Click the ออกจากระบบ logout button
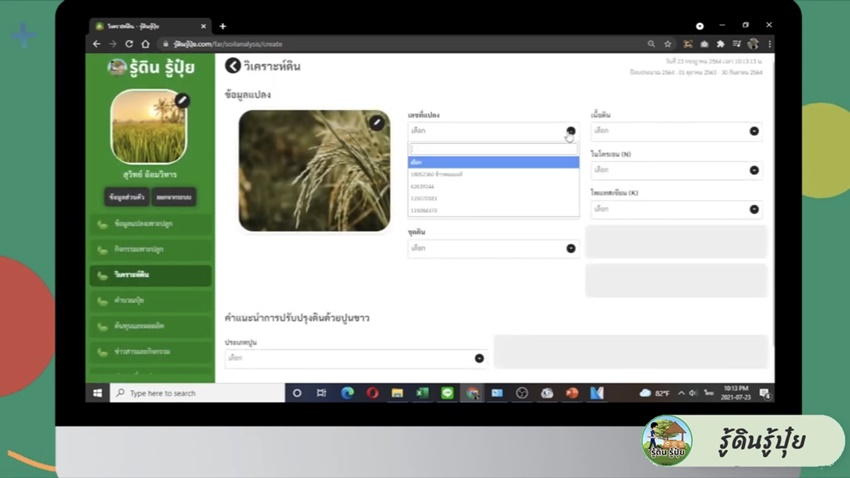Screen dimensions: 850x478 click(174, 197)
